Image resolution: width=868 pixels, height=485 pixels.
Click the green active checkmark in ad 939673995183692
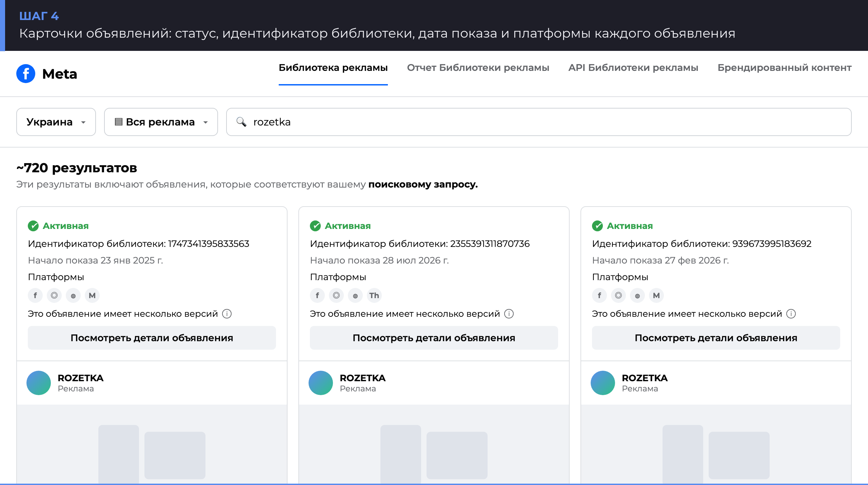coord(597,226)
